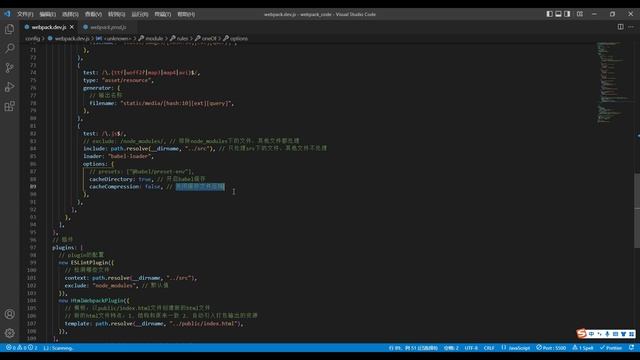Click the Prettier status bar button
This screenshot has width=640, height=360.
pos(611,348)
